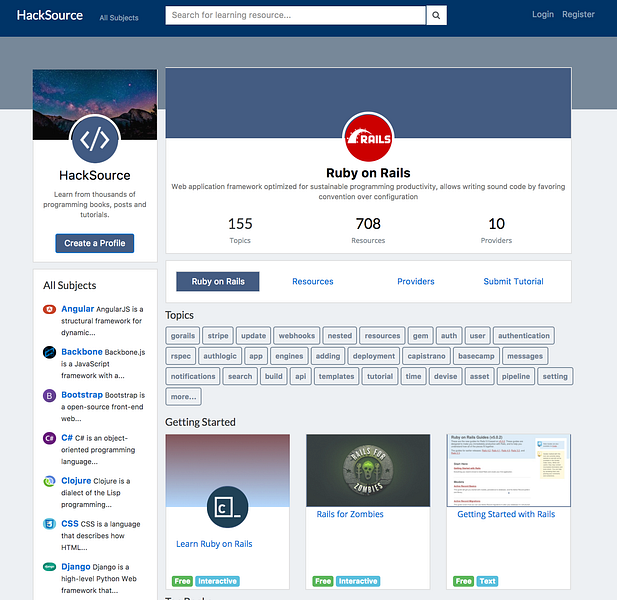The width and height of the screenshot is (617, 600).
Task: Open the Bootstrap subject link
Action: click(x=82, y=395)
